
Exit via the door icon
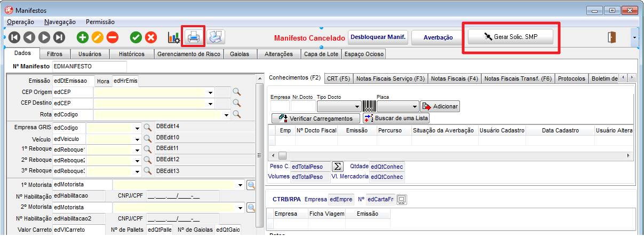[x=612, y=37]
